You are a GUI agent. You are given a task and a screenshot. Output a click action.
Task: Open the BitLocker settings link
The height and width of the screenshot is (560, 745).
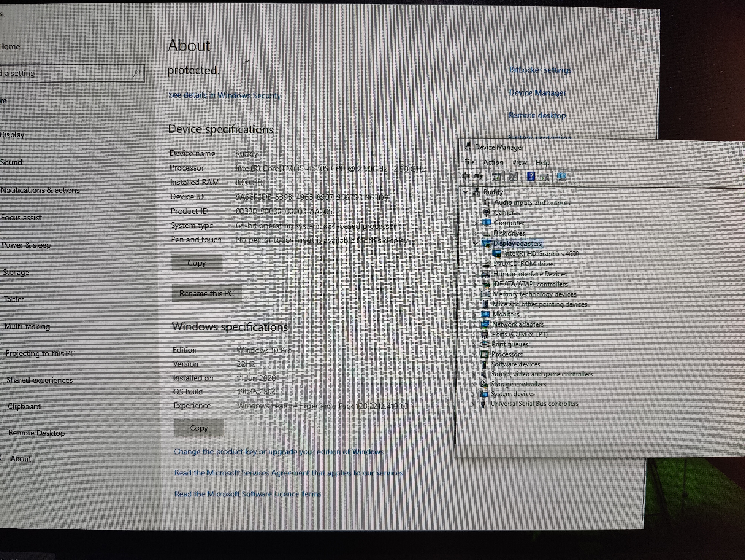pyautogui.click(x=540, y=70)
